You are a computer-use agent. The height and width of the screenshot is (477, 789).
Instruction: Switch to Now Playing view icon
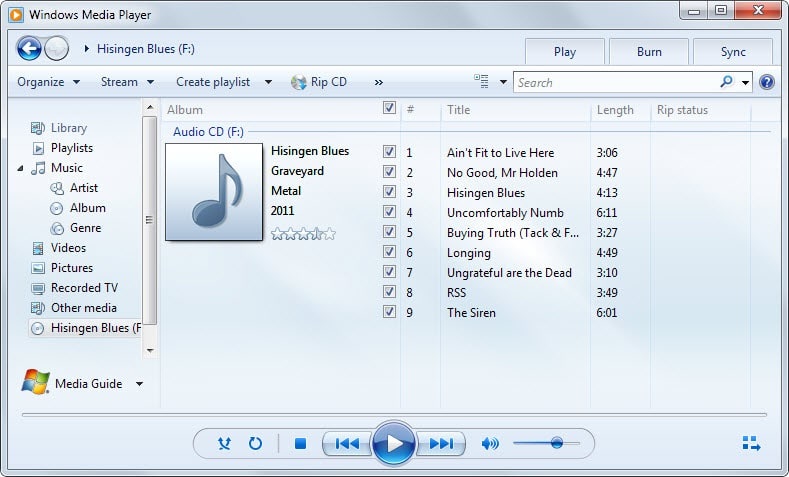pyautogui.click(x=752, y=443)
